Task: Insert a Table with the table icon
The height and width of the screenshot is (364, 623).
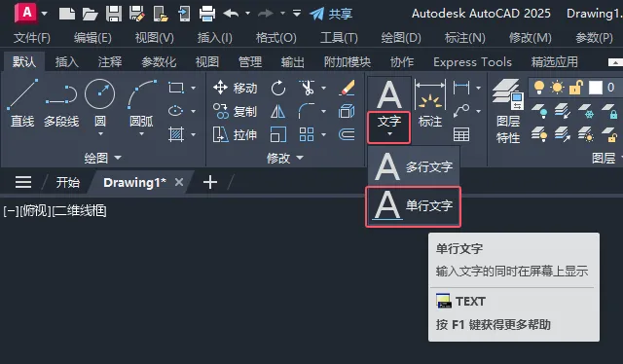Action: click(x=461, y=134)
